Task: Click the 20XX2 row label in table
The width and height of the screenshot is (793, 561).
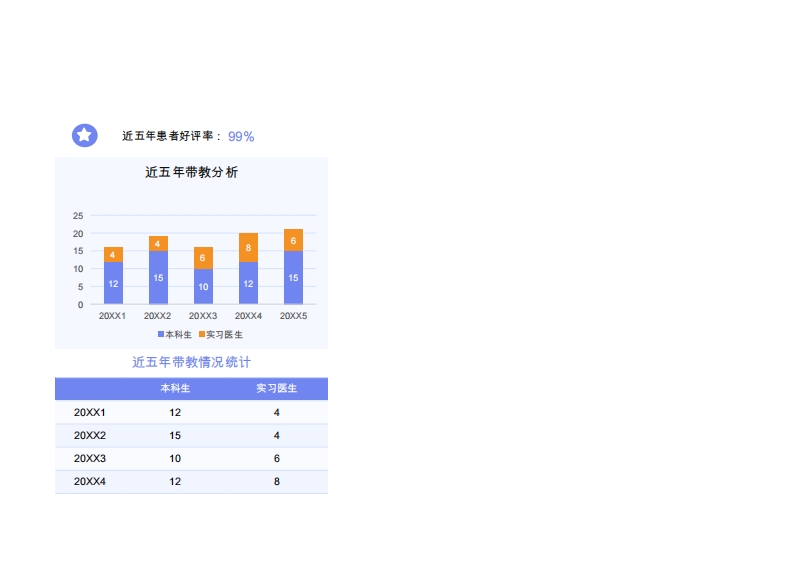Action: coord(90,436)
